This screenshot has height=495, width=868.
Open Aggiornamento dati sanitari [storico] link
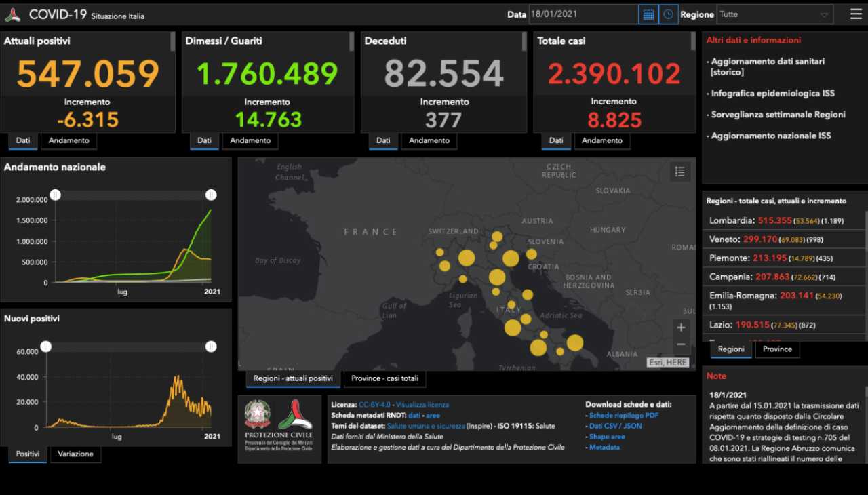pos(766,66)
